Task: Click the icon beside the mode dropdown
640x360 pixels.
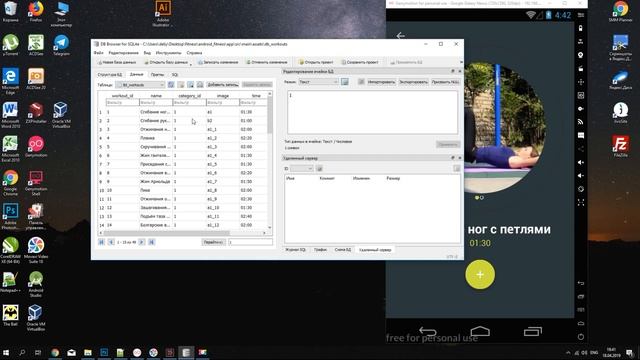Action: (345, 82)
